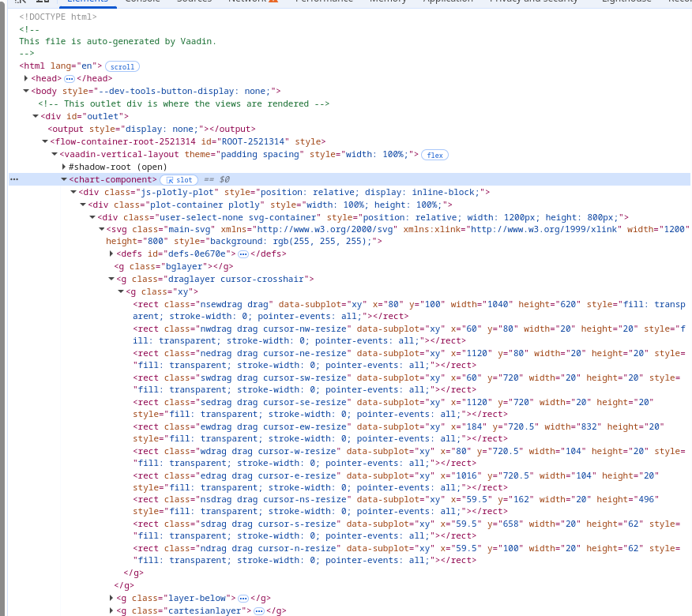Click the device toolbar icon
Screen dimensions: 692x616
(x=41, y=2)
